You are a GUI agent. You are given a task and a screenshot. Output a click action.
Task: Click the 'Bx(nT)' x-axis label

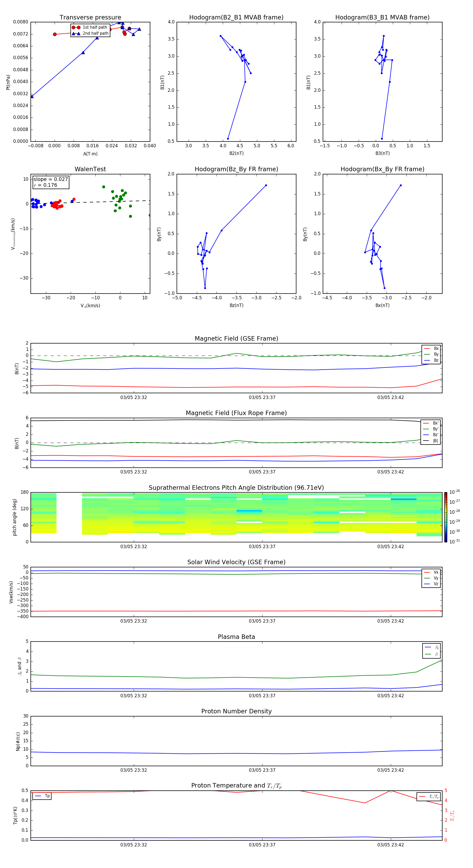382,305
